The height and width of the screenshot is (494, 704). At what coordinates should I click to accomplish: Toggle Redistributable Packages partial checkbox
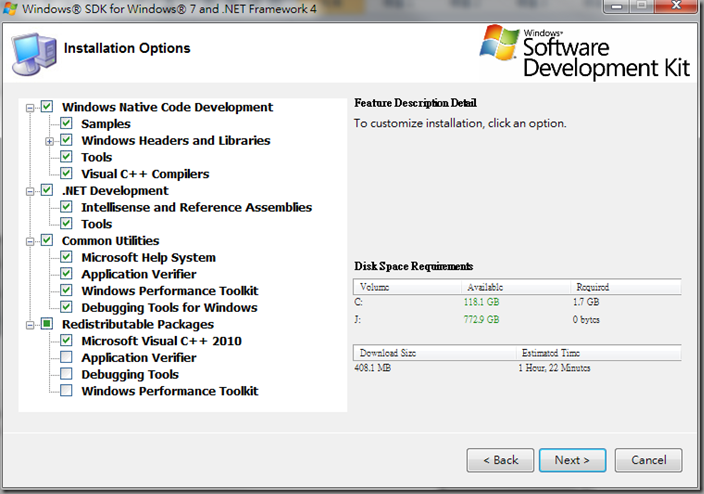click(47, 324)
